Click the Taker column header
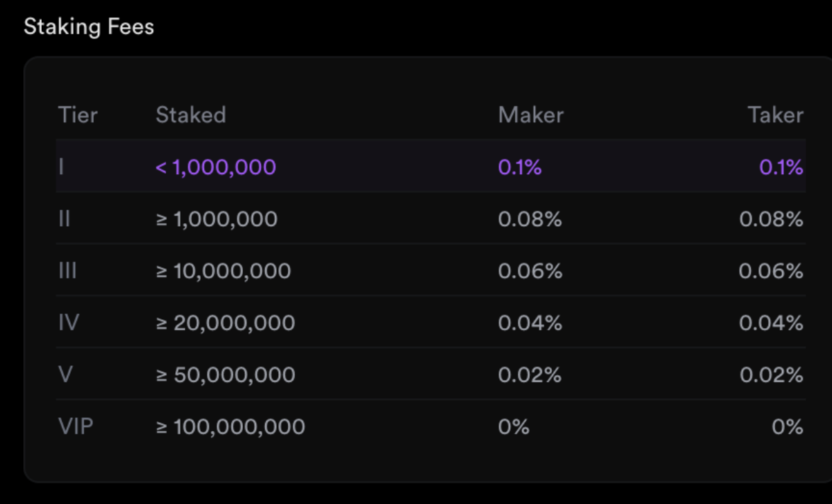832x504 pixels. 775,115
